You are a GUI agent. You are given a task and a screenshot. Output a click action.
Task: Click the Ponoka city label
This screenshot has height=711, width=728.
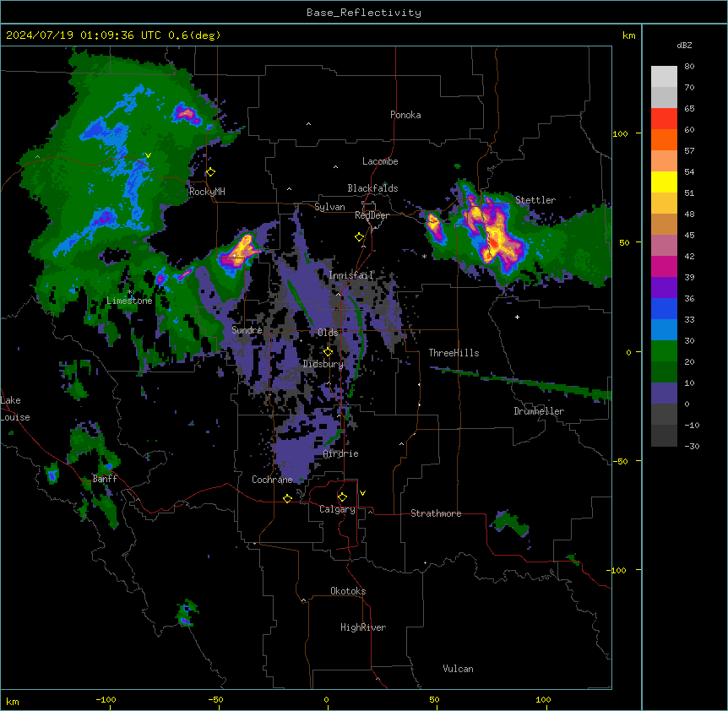[405, 115]
